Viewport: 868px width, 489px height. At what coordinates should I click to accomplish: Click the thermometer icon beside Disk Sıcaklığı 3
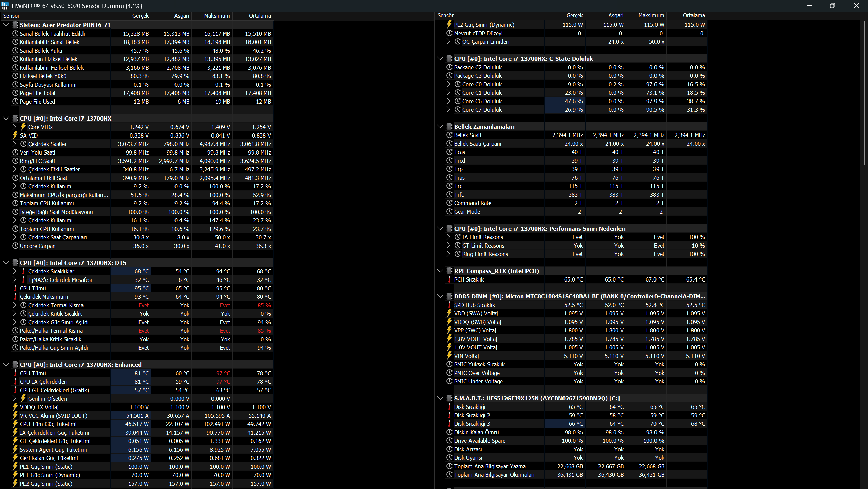tap(449, 423)
